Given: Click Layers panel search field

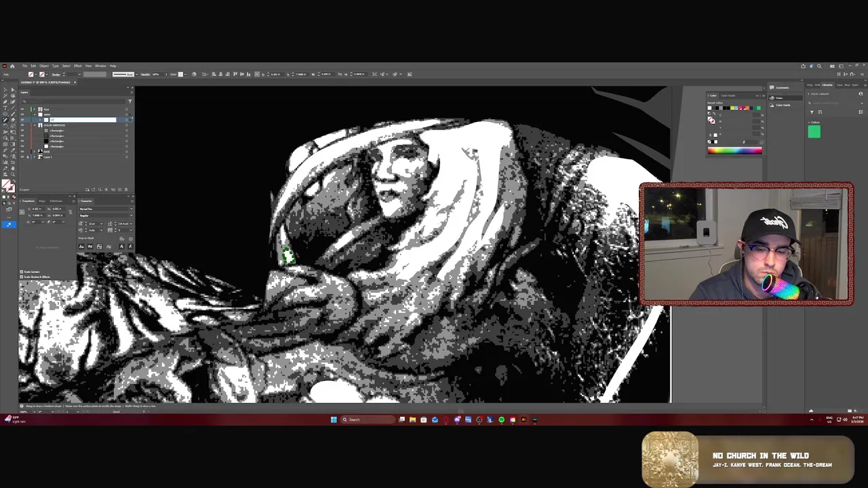Looking at the screenshot, I should tap(75, 101).
